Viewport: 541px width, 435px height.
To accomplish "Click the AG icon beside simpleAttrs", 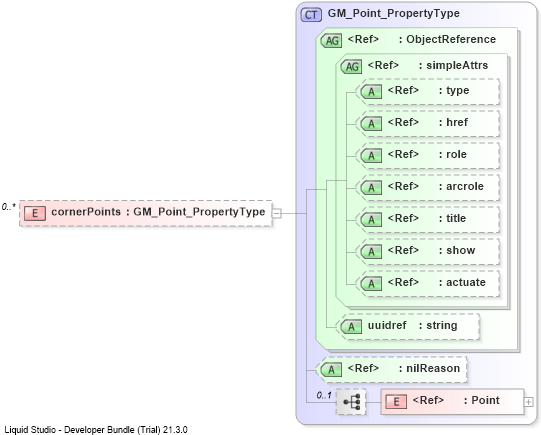I will pyautogui.click(x=351, y=67).
